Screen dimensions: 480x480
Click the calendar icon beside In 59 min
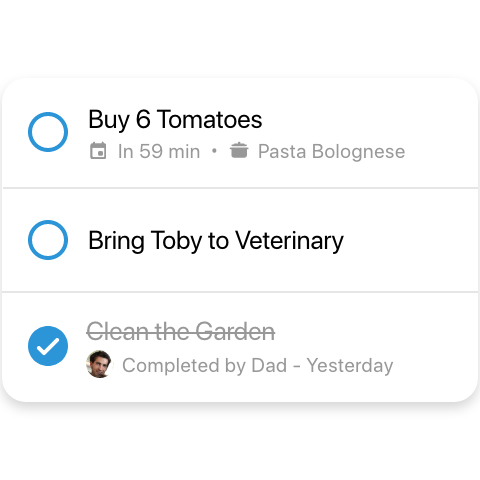click(x=98, y=151)
